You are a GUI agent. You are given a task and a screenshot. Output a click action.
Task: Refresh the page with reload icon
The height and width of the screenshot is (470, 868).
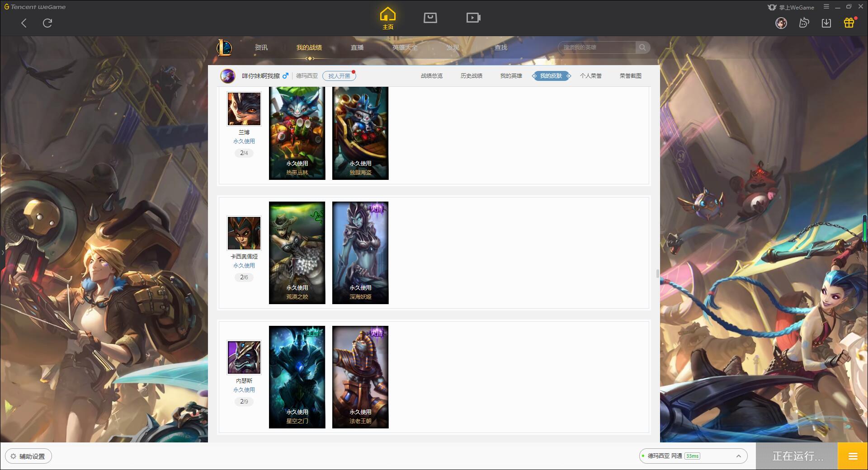pos(47,23)
